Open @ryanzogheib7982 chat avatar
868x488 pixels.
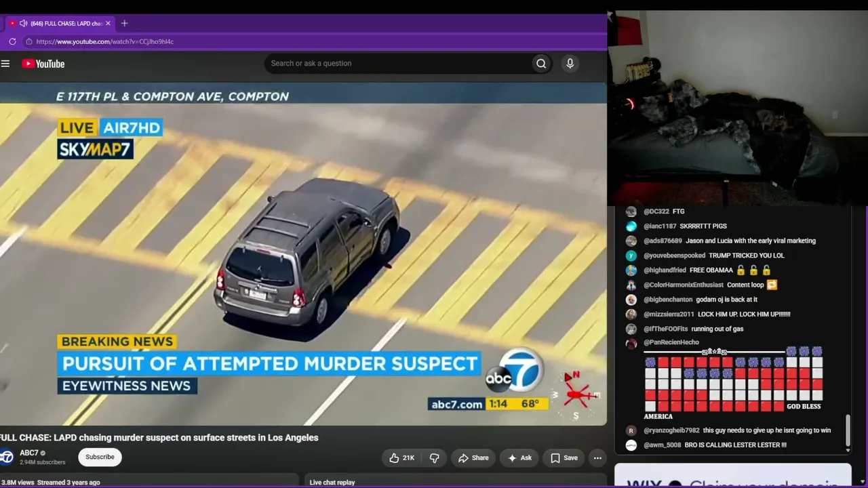[631, 430]
